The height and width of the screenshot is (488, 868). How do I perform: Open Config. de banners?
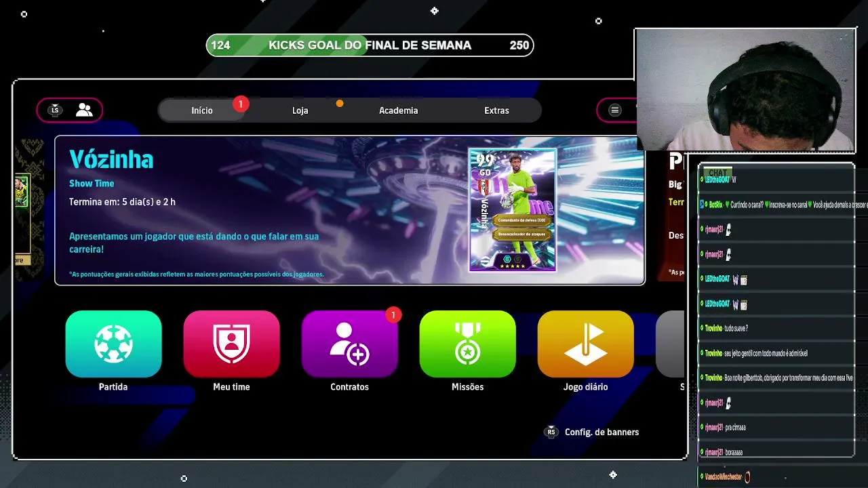pyautogui.click(x=602, y=432)
